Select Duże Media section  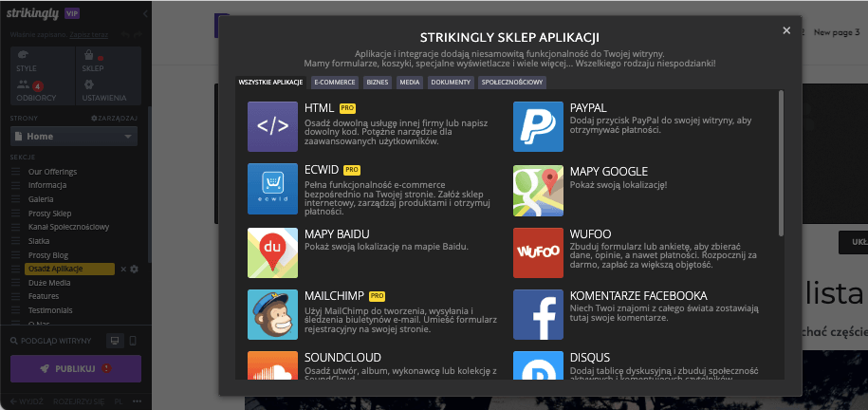pyautogui.click(x=49, y=283)
